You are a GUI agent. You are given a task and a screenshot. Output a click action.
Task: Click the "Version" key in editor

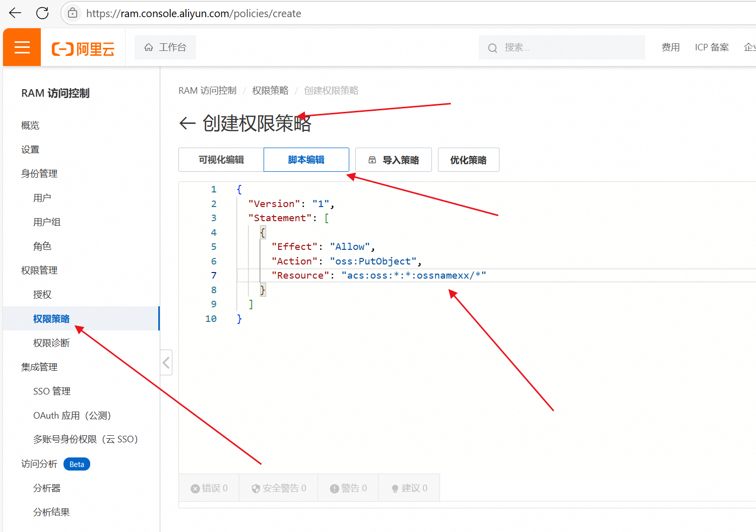pos(274,204)
